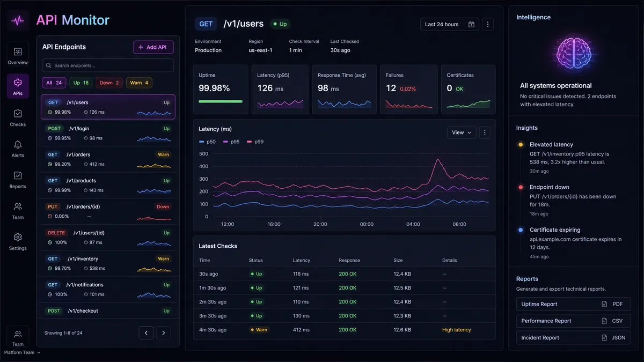
Task: Click the search magnifier icon
Action: [x=49, y=65]
